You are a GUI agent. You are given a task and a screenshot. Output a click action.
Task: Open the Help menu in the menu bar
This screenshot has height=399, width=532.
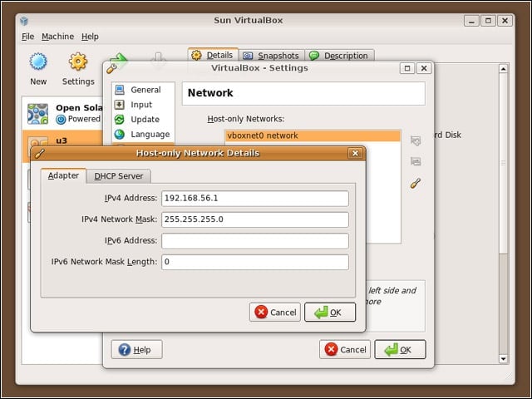(90, 37)
